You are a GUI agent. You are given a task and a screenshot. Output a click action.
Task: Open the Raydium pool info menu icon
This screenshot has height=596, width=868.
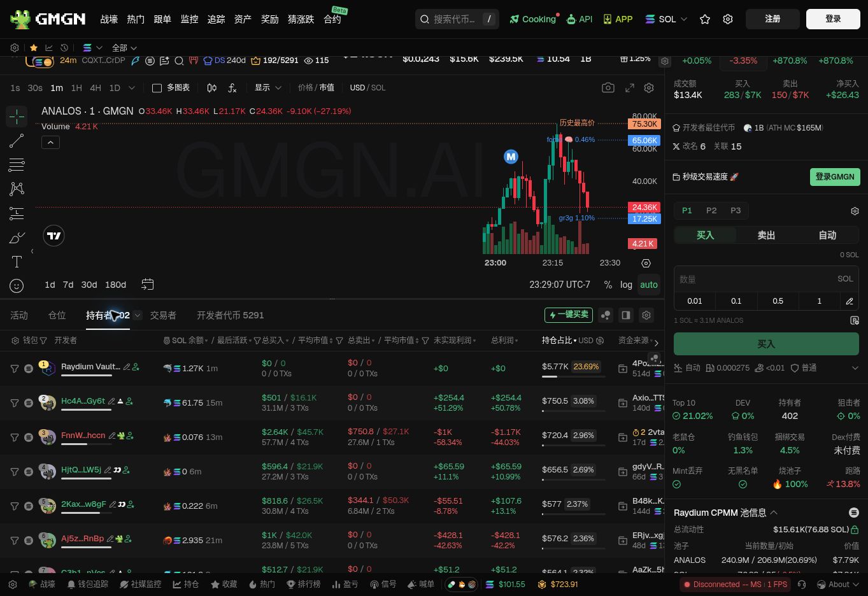854,513
